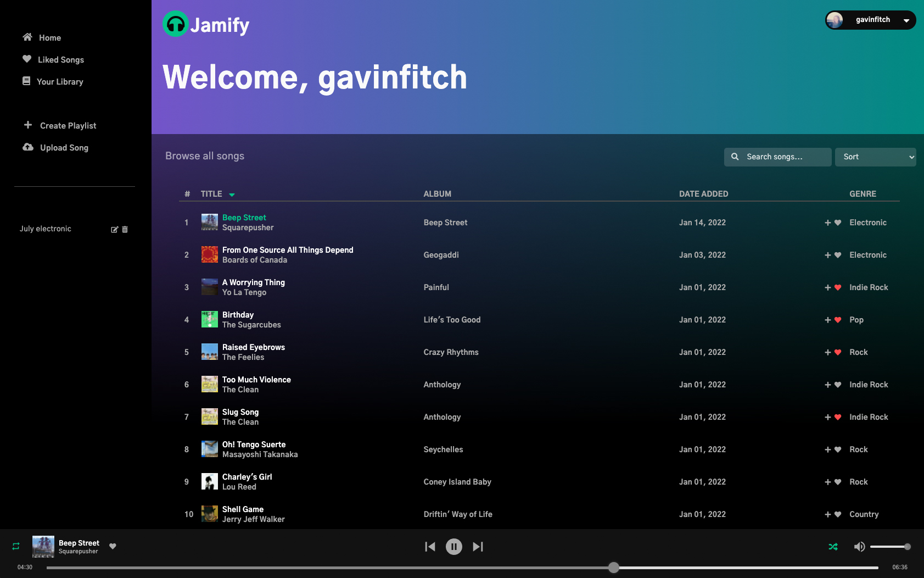The image size is (924, 578).
Task: Like Charley's Girl by Lou Reed
Action: (838, 482)
